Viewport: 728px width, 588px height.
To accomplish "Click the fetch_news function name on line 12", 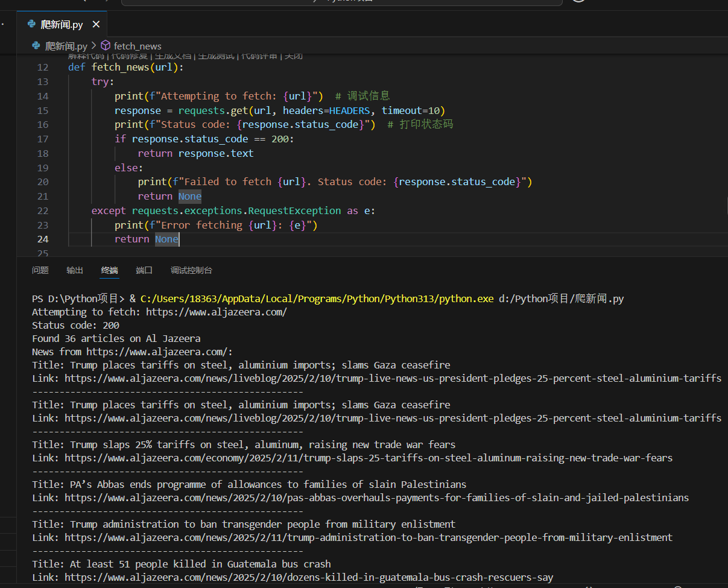I will (x=120, y=67).
